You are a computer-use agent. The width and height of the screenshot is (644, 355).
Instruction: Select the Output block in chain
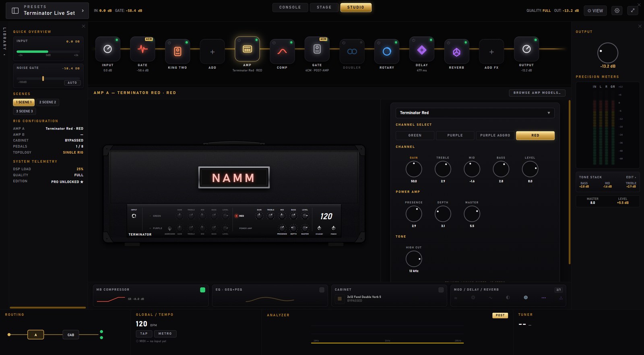pos(526,49)
